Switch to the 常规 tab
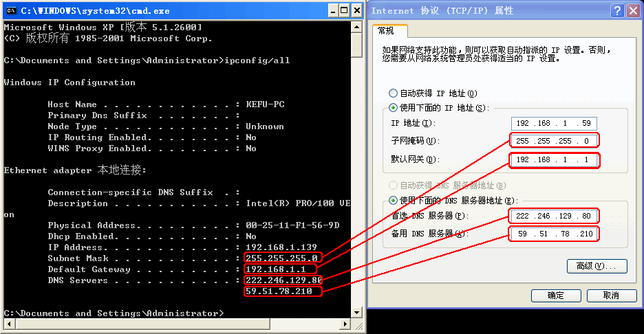This screenshot has height=334, width=644. 386,31
